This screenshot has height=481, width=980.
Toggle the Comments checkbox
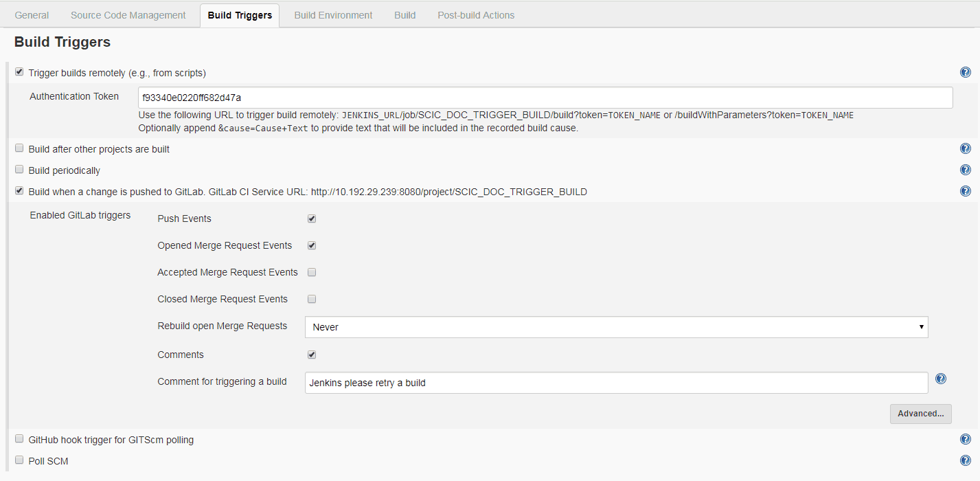tap(312, 355)
